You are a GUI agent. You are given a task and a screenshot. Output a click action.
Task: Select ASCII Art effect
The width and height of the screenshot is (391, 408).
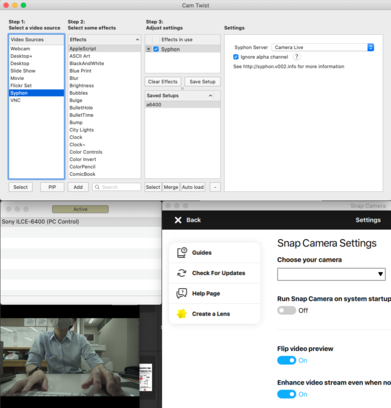[104, 56]
